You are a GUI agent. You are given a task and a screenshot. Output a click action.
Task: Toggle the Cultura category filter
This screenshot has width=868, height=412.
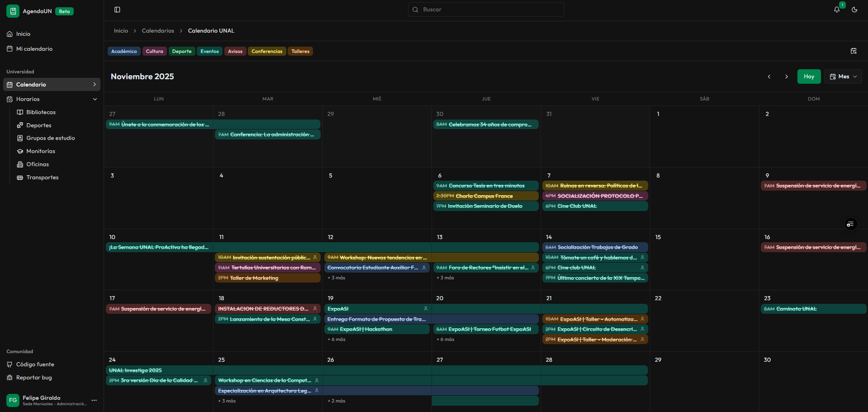click(154, 51)
